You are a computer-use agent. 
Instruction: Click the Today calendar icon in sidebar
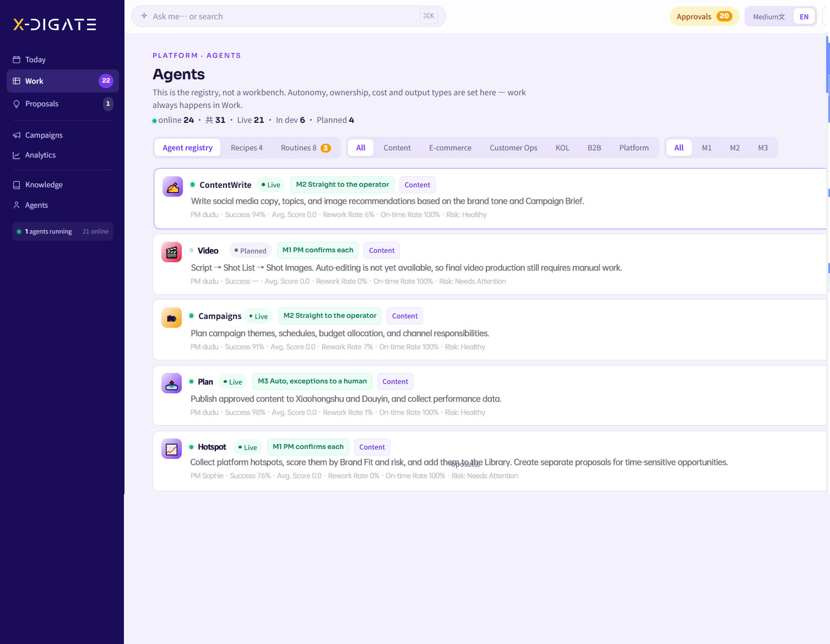coord(17,59)
